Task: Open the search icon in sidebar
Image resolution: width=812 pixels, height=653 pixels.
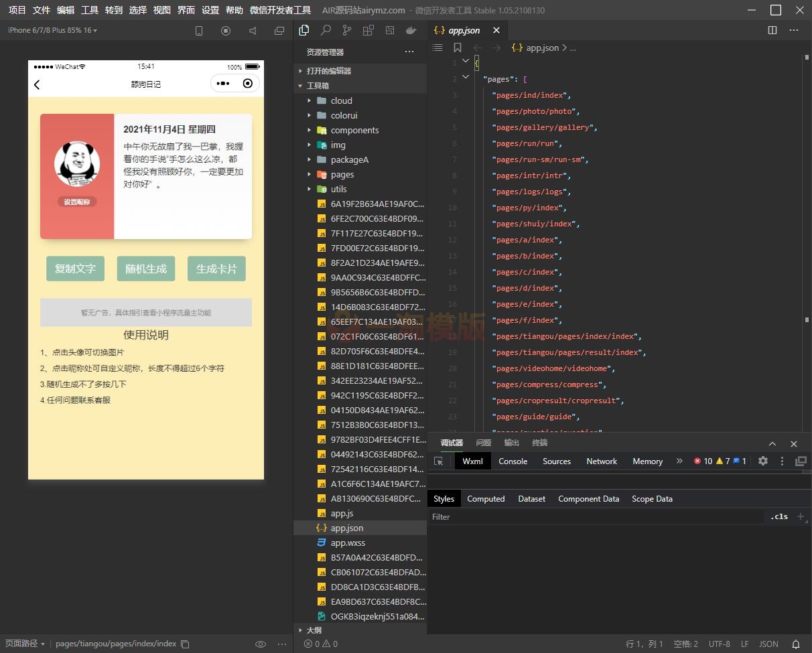Action: click(x=326, y=30)
